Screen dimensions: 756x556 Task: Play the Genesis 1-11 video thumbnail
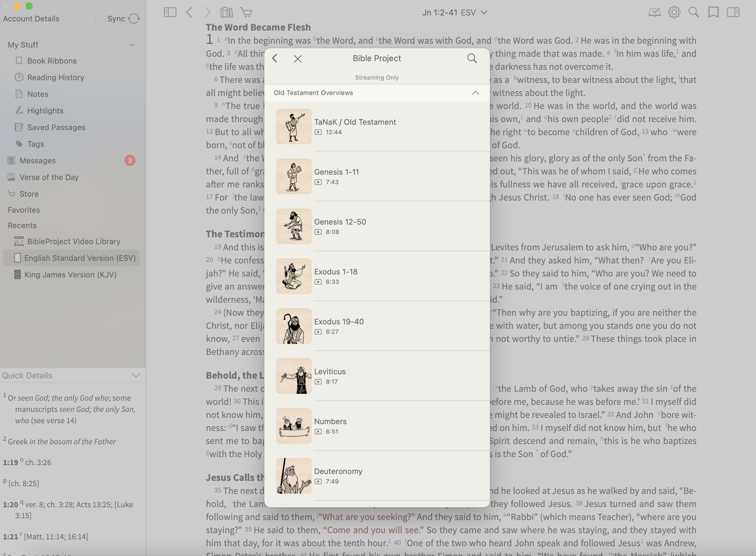pyautogui.click(x=294, y=176)
